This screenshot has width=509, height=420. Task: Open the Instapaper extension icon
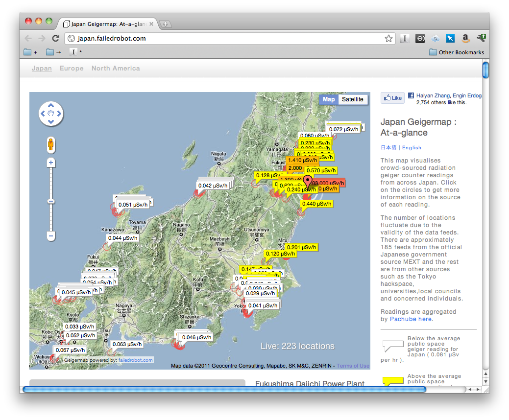click(405, 38)
